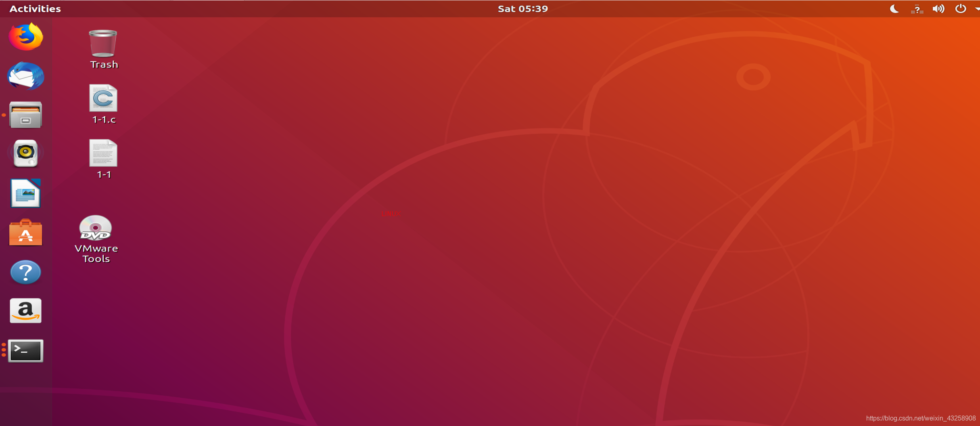Launch Amazon from the dock
The image size is (980, 426).
coord(25,311)
